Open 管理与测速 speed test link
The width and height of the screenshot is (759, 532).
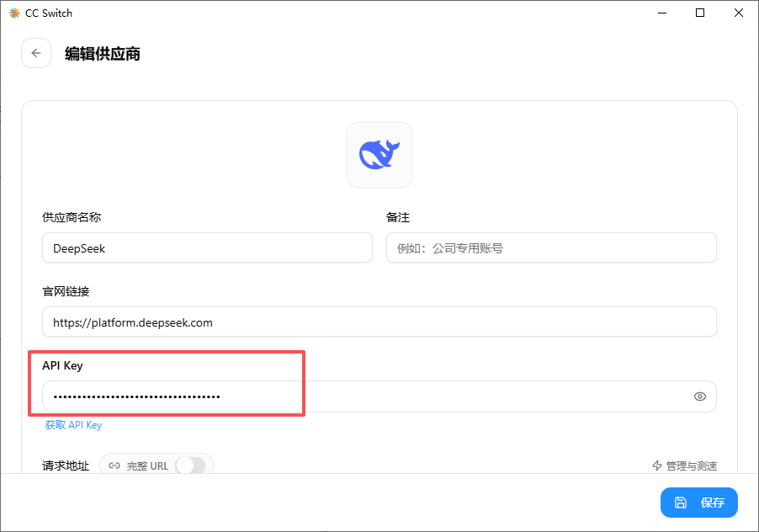pos(684,465)
